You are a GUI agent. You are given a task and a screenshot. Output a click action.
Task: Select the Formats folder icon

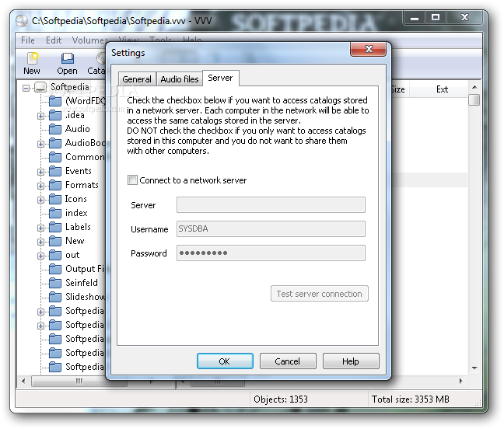55,185
